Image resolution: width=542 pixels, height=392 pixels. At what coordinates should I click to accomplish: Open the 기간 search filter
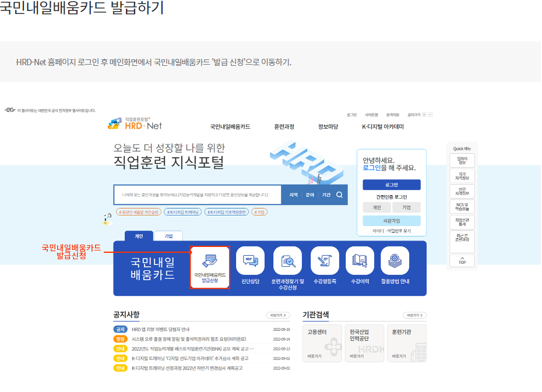click(326, 195)
